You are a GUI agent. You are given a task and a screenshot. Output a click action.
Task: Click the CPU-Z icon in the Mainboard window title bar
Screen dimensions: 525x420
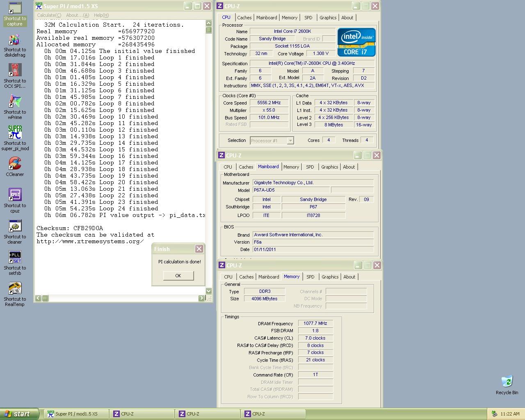pyautogui.click(x=221, y=155)
